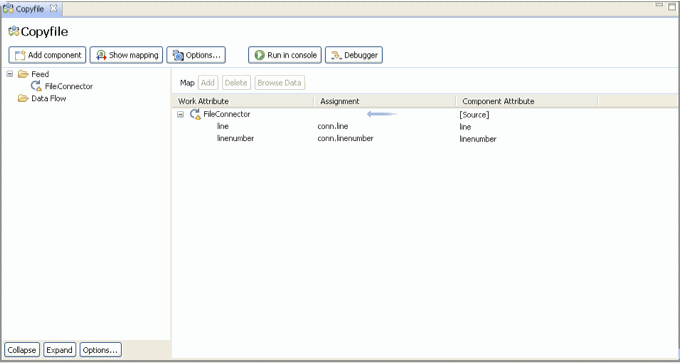Open the toolbar Options... button next to Show mapping
680x363 pixels.
(196, 55)
